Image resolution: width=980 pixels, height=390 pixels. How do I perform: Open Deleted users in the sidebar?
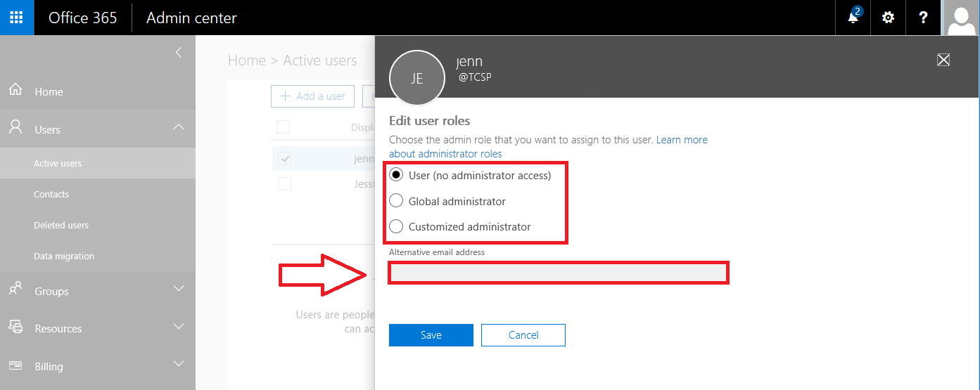coord(61,226)
